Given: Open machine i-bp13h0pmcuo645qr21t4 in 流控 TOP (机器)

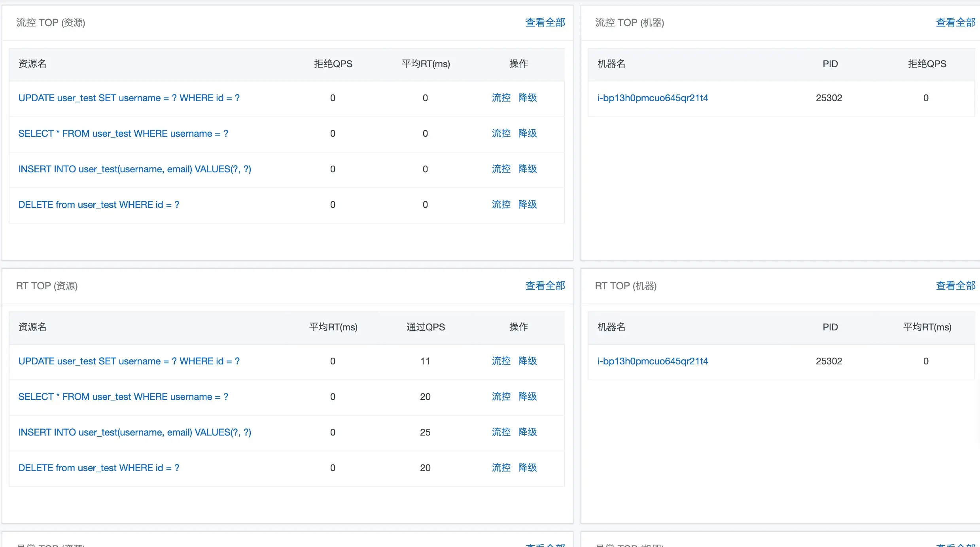Looking at the screenshot, I should (x=653, y=98).
